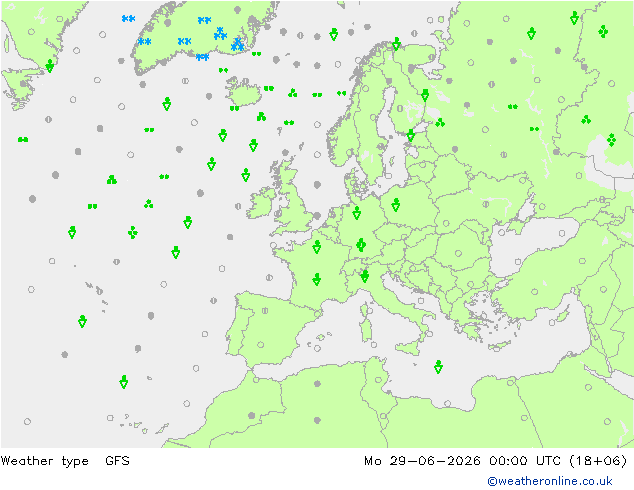Click the 'GFS' model label
This screenshot has height=490, width=634.
117,461
